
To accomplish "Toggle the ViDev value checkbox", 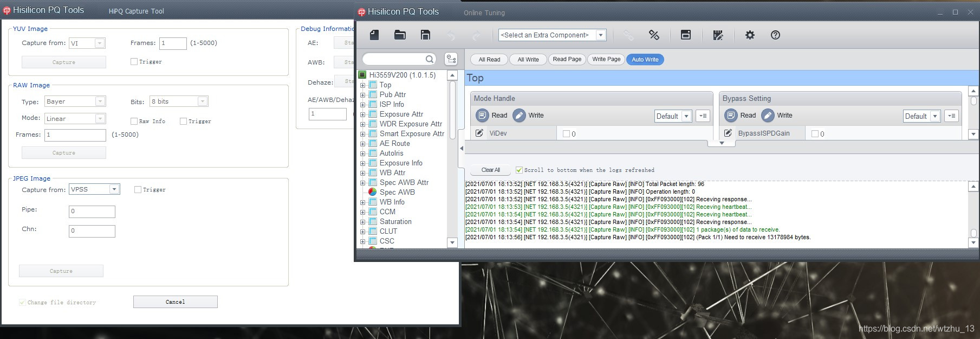I will [x=566, y=134].
